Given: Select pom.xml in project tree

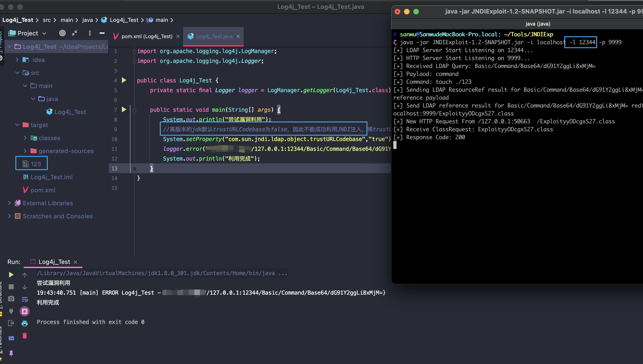Looking at the screenshot, I should click(x=39, y=190).
